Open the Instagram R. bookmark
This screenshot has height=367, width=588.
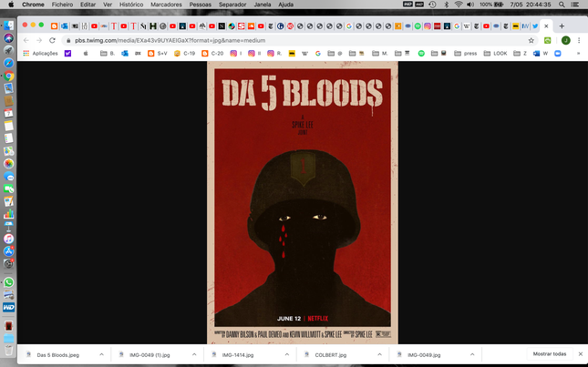coord(274,54)
